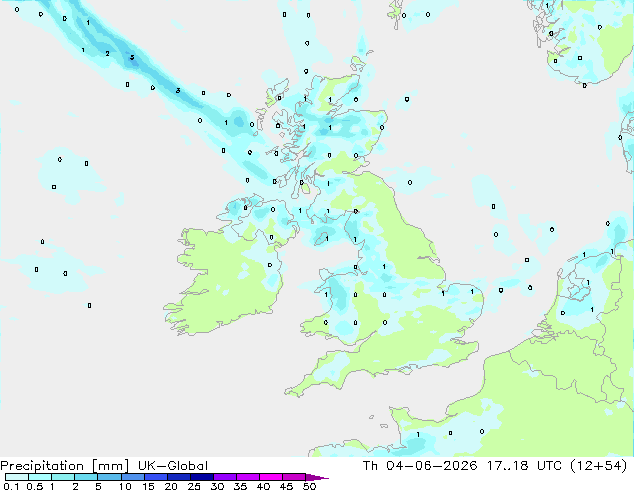634x490 pixels.
Task: Select the legend swatch between 2 and 5
Action: (x=86, y=477)
